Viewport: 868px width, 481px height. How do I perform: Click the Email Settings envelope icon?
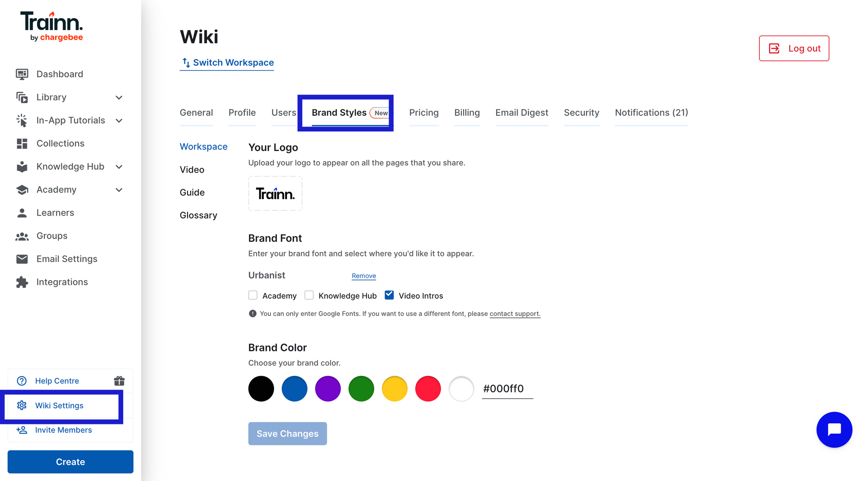click(x=22, y=259)
